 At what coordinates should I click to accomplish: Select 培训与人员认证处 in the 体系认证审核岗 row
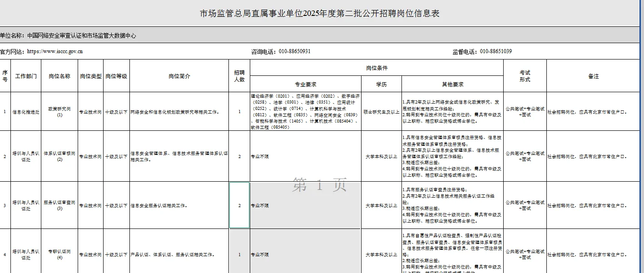pyautogui.click(x=26, y=156)
